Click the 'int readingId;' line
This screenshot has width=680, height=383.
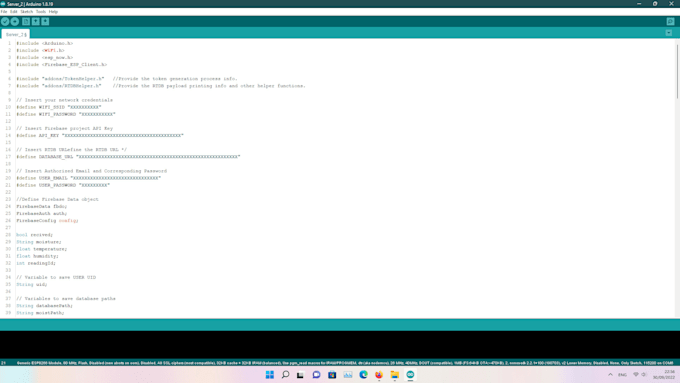pos(36,263)
